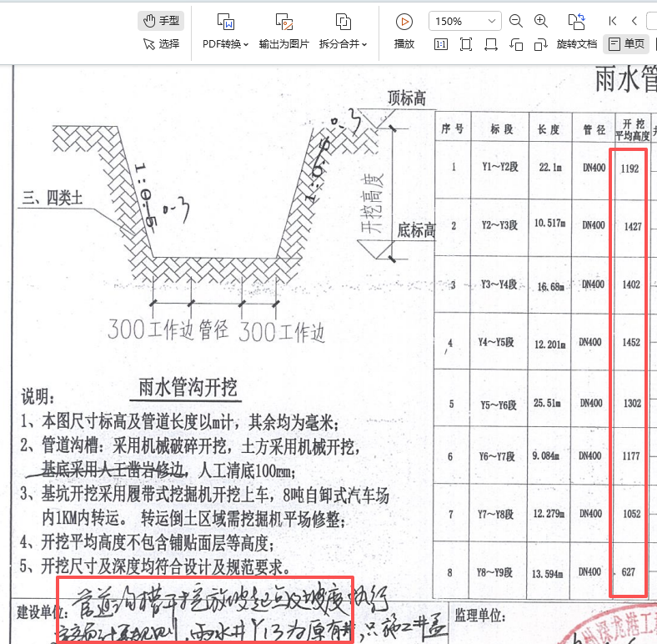Click the 13.594m length cell
This screenshot has width=657, height=644.
(547, 574)
